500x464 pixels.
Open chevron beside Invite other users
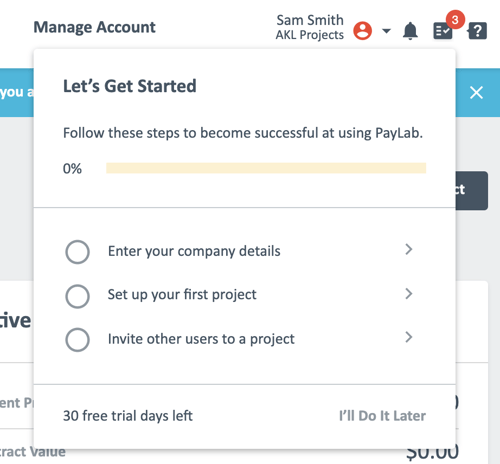409,337
